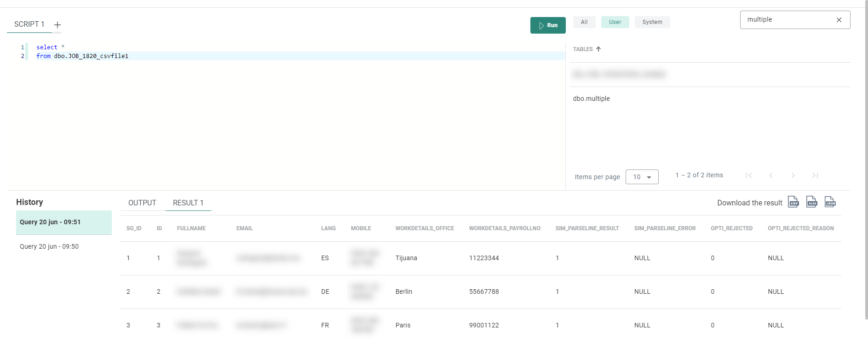The height and width of the screenshot is (344, 868).
Task: Download the result as JSON
Action: 830,202
